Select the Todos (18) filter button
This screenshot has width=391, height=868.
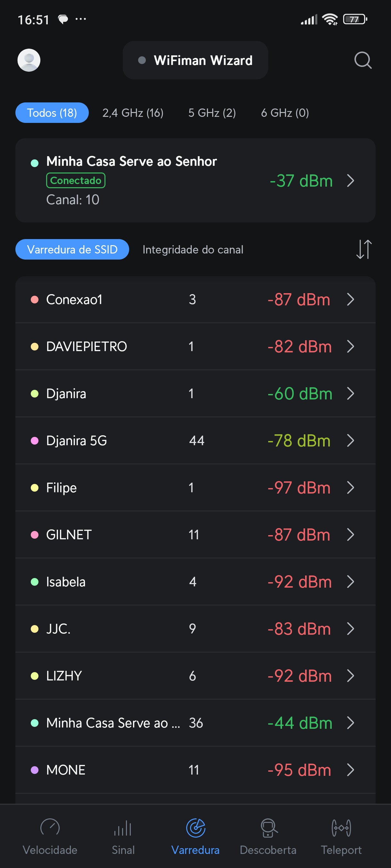tap(52, 113)
